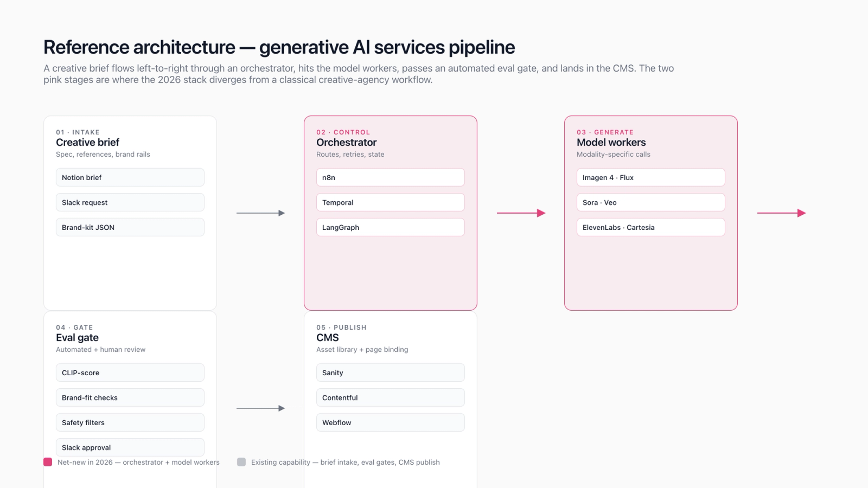Click the 04 · GATE stage label
Screen dimensions: 868x488
[74, 328]
